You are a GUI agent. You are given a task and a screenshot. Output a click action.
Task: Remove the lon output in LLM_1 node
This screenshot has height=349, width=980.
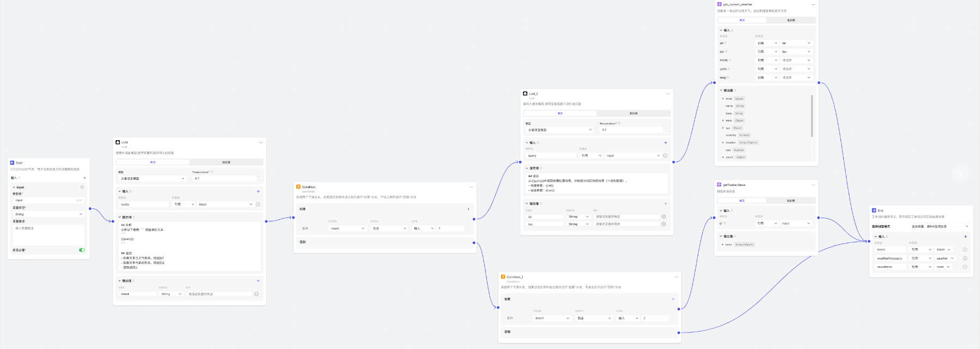tap(663, 224)
